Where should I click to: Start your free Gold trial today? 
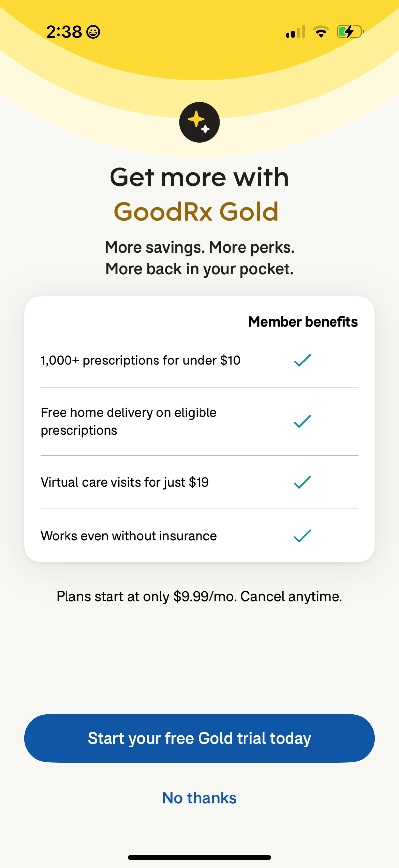click(199, 738)
